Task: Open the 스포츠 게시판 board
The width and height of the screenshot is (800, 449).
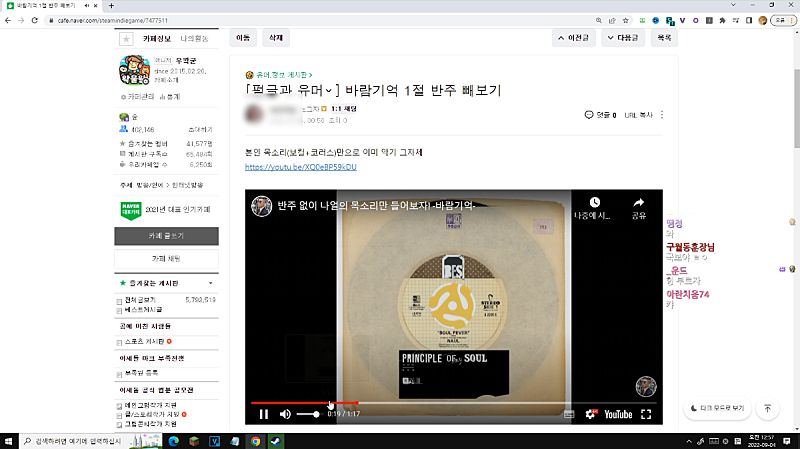Action: click(144, 341)
